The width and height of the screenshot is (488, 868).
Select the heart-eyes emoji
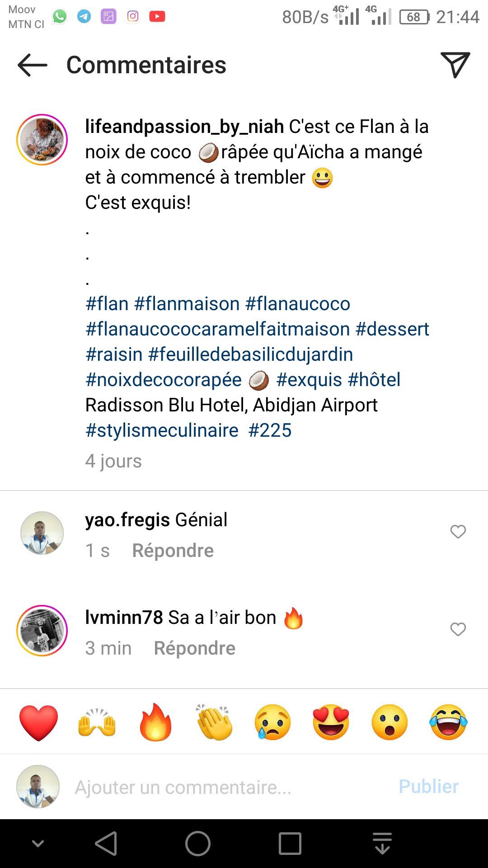(331, 722)
